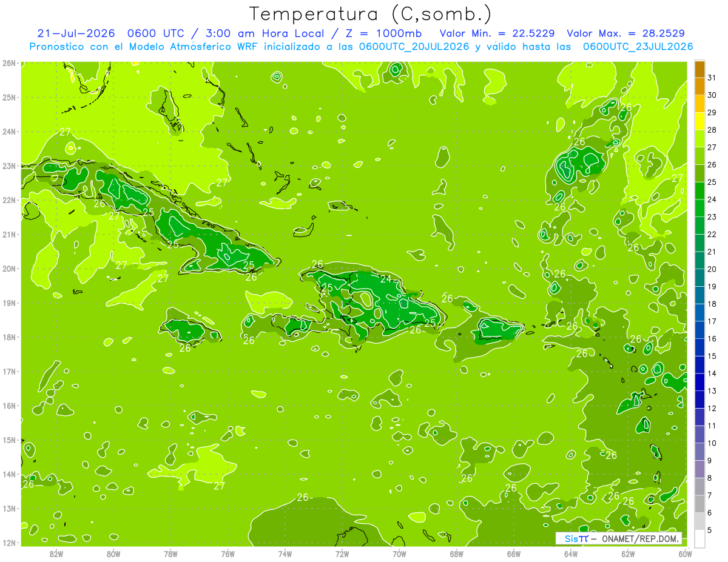This screenshot has height=562, width=728.
Task: Click the legend scale value "5"
Action: [710, 530]
